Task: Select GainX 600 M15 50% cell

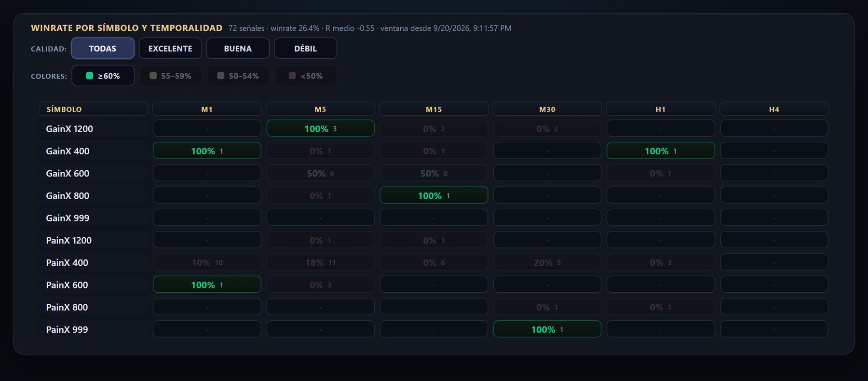Action: [434, 173]
